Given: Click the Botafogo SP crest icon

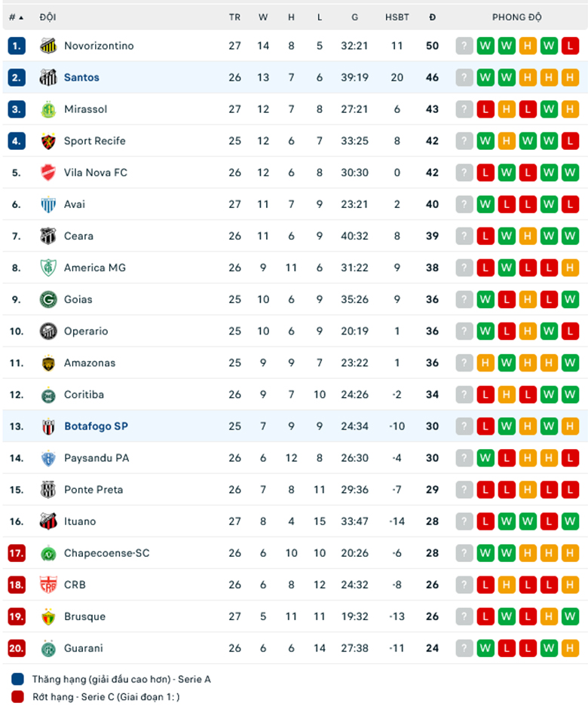Looking at the screenshot, I should coord(48,426).
